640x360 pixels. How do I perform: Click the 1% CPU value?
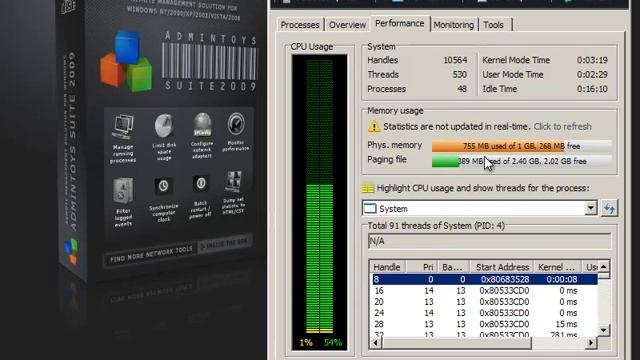[x=306, y=342]
